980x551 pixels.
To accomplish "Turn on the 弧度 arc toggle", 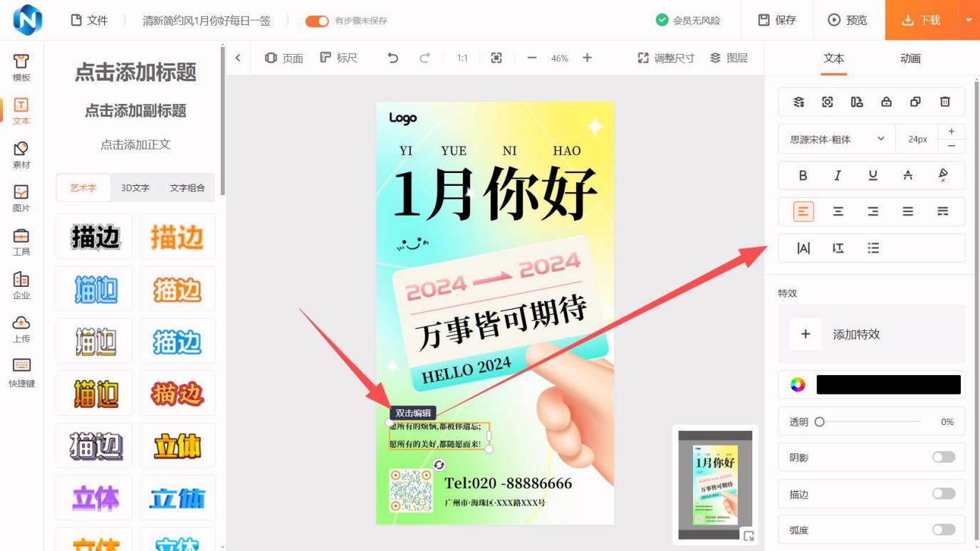I will [944, 530].
